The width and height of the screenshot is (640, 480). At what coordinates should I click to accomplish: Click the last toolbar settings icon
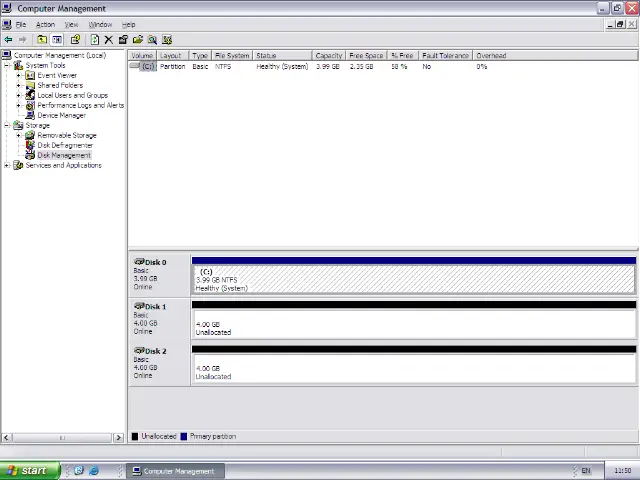pos(167,40)
